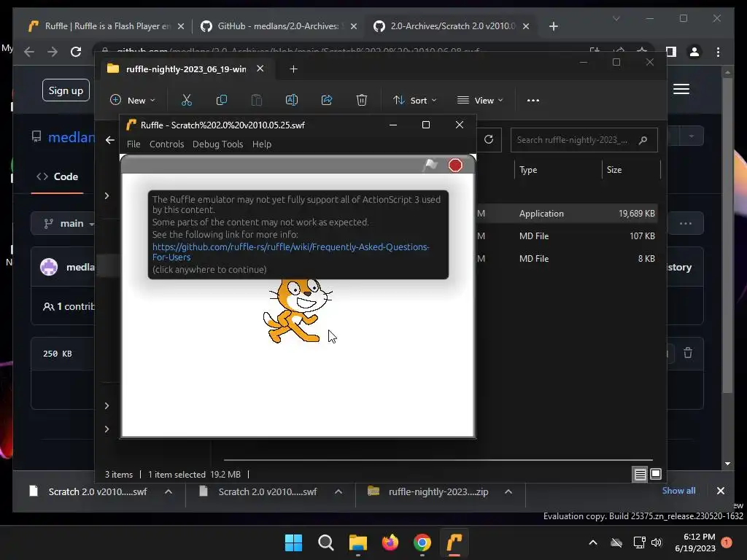This screenshot has height=560, width=747.
Task: Click Chrome back button
Action: [29, 52]
